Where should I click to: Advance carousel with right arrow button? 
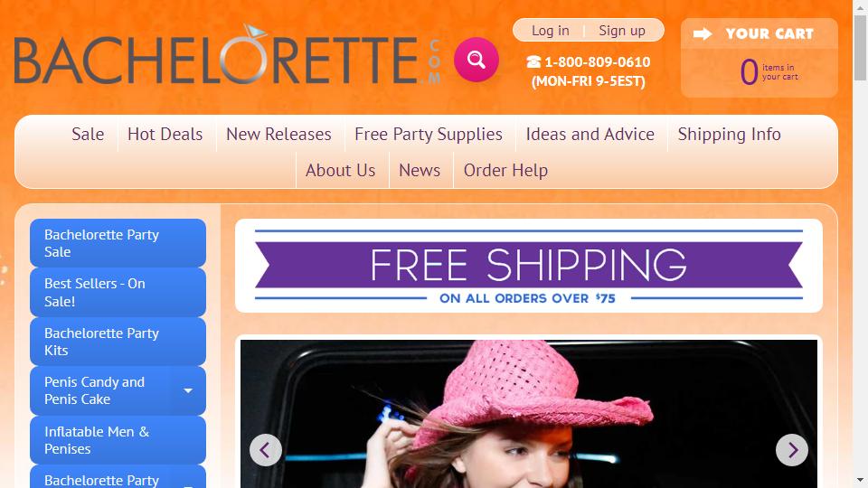[792, 450]
